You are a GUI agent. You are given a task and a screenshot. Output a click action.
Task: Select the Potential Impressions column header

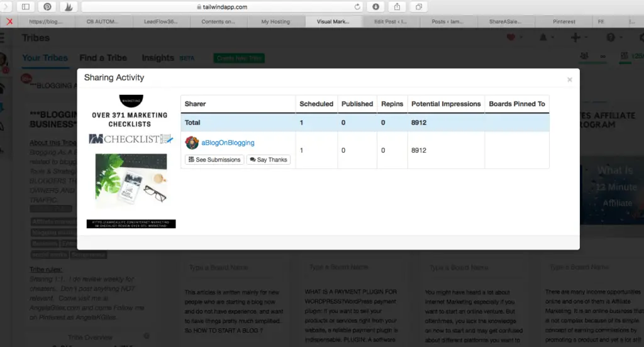[446, 104]
